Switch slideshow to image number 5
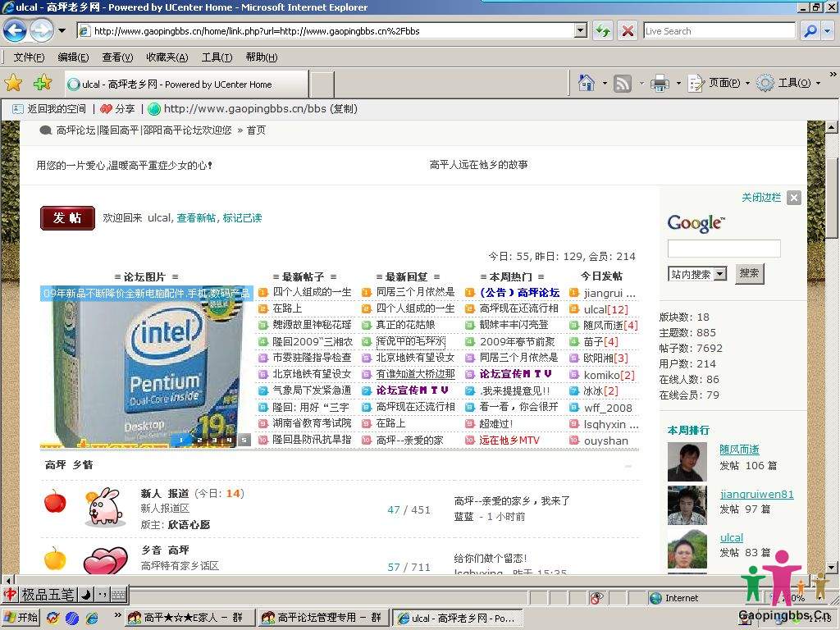 point(244,441)
